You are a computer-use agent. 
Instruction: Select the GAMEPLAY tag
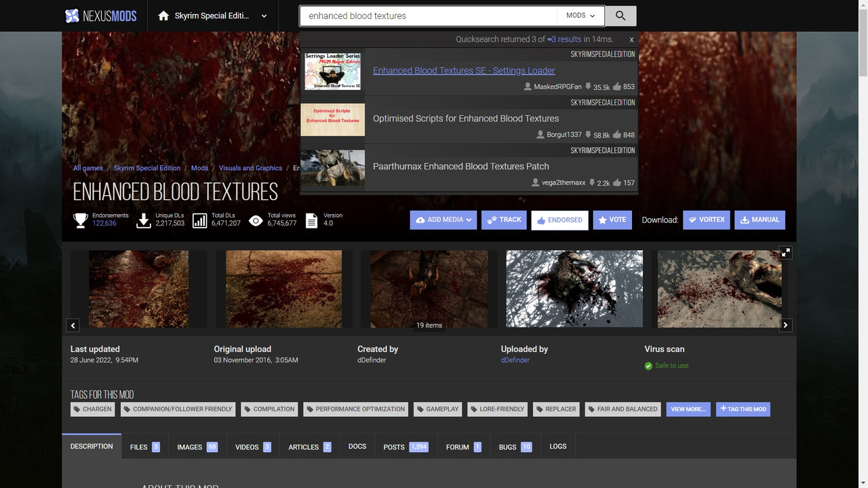coord(438,409)
